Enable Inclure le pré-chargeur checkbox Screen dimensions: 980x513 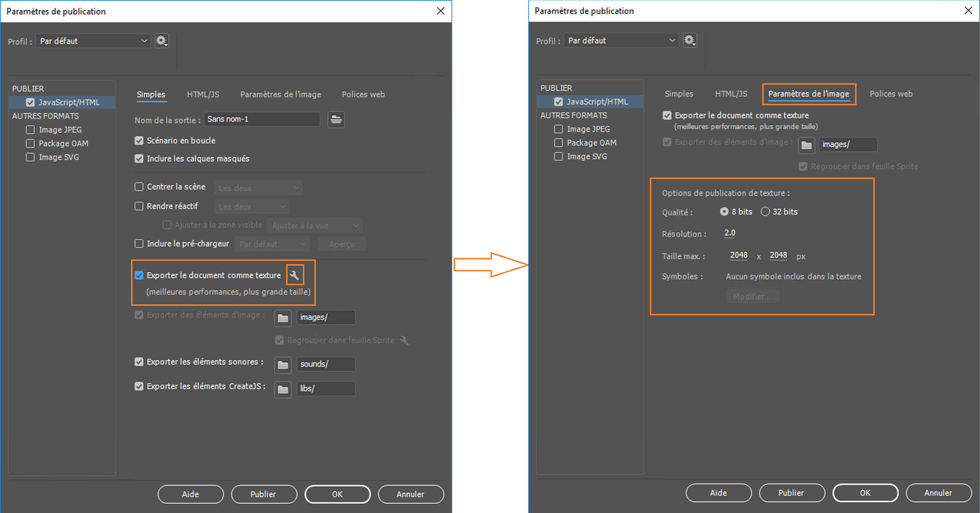(139, 244)
